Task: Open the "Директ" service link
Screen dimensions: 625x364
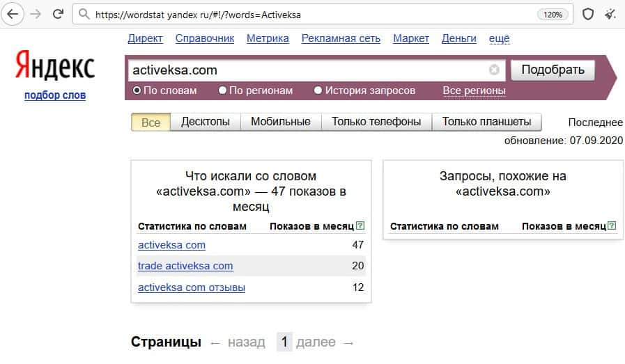Action: coord(146,38)
